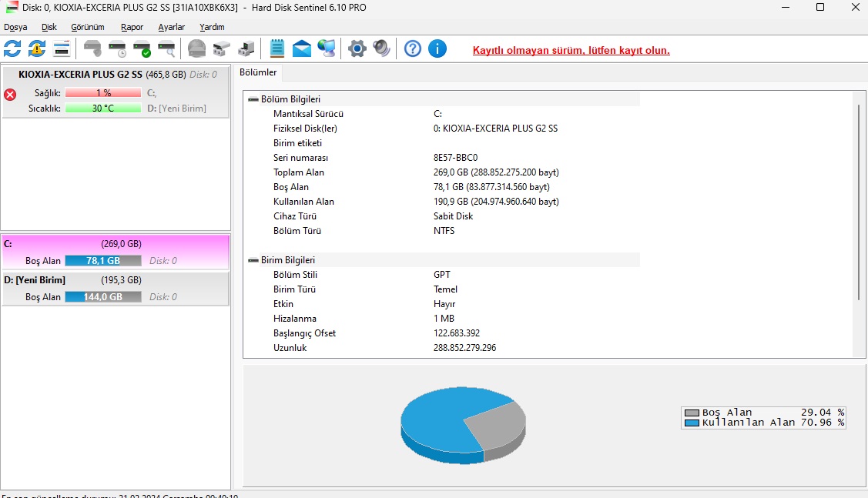Click the D: [Yeni Birim] label under Sıcaklık
This screenshot has height=498, width=868.
coord(176,109)
